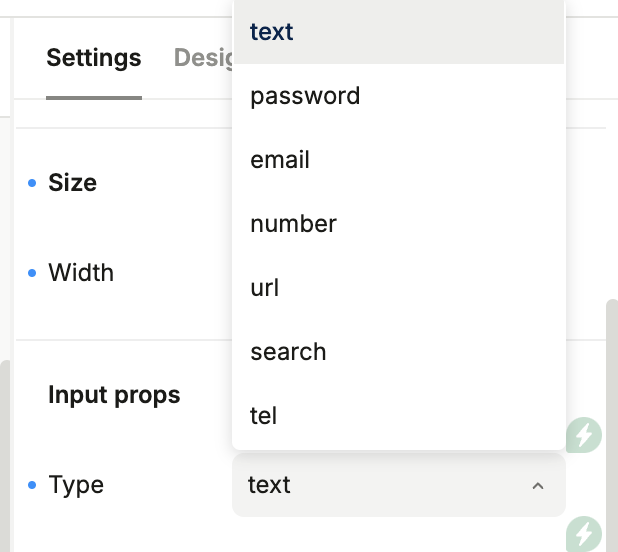Click the Input props section heading
Viewport: 618px width, 552px height.
(x=114, y=395)
